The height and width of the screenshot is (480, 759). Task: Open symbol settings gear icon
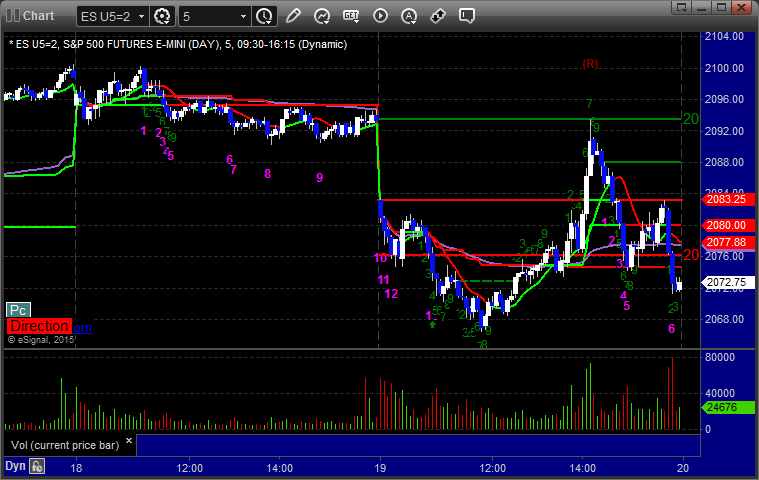point(163,16)
